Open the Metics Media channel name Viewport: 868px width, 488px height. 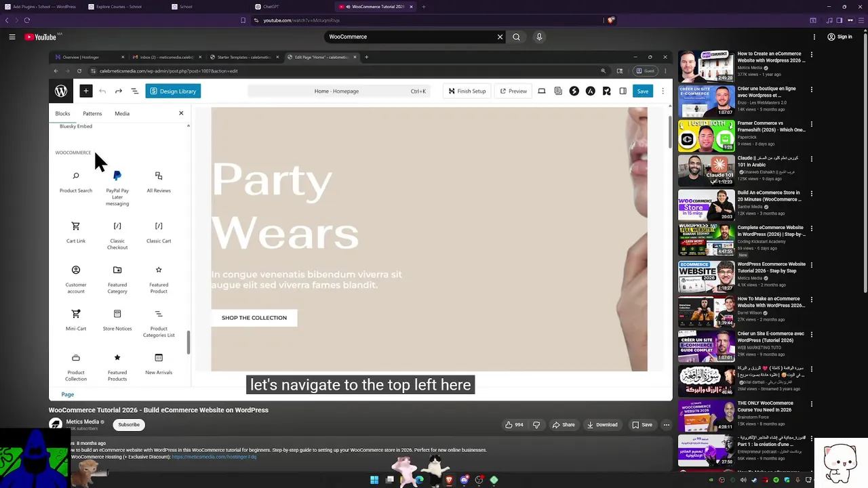[x=82, y=422]
